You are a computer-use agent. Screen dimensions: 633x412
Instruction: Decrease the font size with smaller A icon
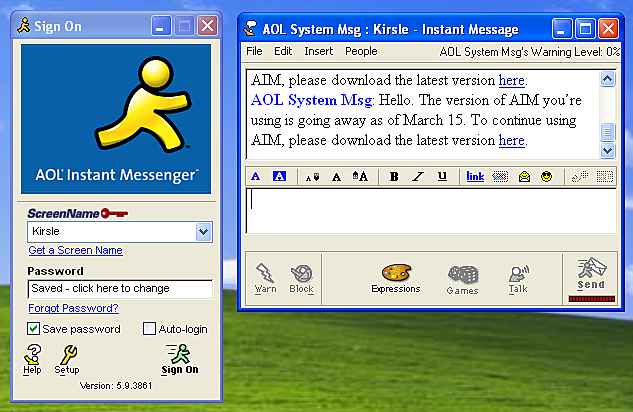(312, 177)
